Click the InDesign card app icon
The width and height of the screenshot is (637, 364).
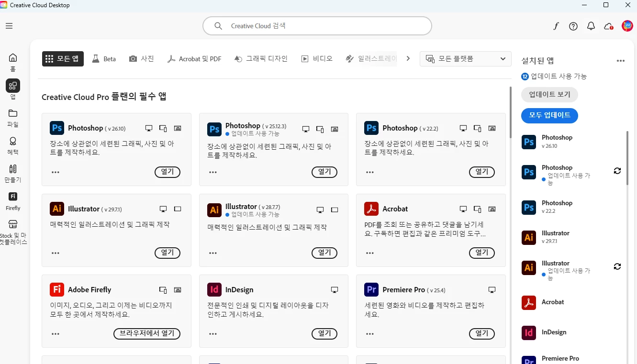coord(214,290)
